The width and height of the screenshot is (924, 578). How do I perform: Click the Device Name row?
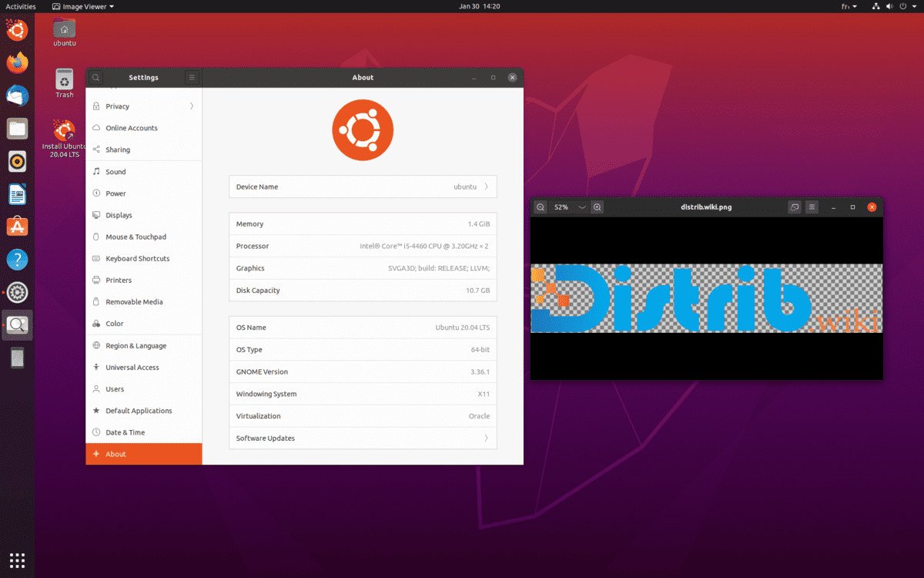pos(363,187)
